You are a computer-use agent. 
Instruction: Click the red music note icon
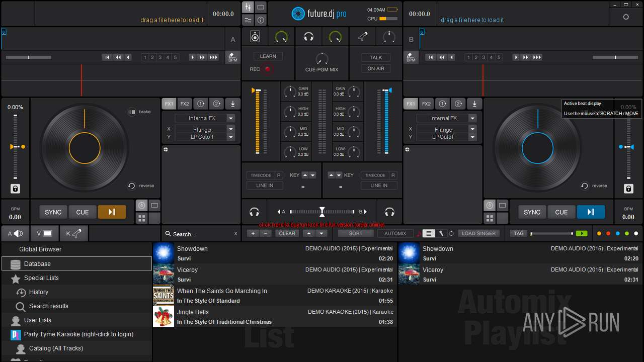419,233
